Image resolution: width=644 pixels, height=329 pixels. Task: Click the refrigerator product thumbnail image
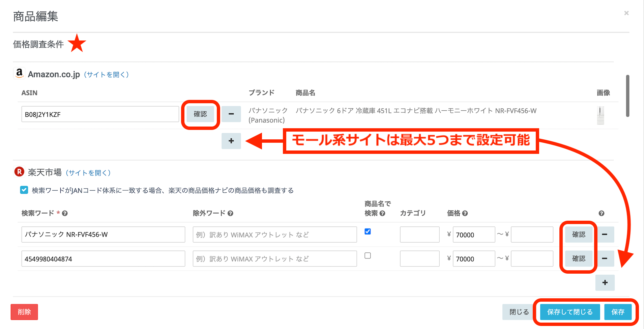coord(600,115)
